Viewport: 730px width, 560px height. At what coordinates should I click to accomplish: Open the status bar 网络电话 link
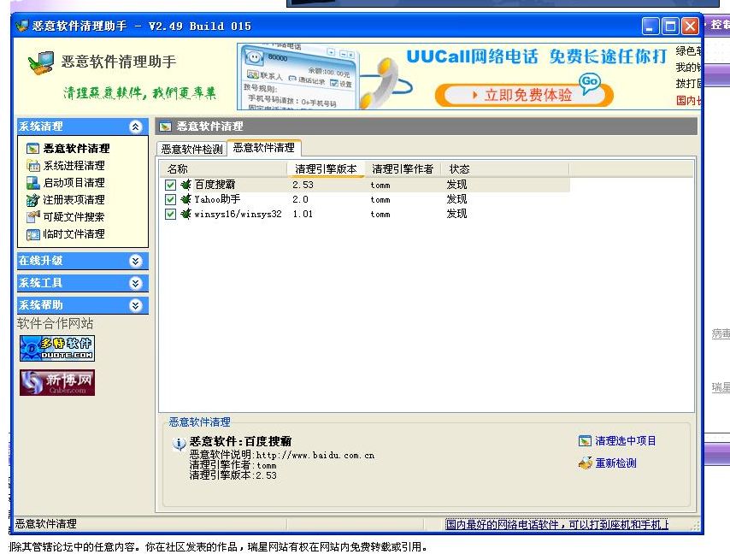coord(556,525)
